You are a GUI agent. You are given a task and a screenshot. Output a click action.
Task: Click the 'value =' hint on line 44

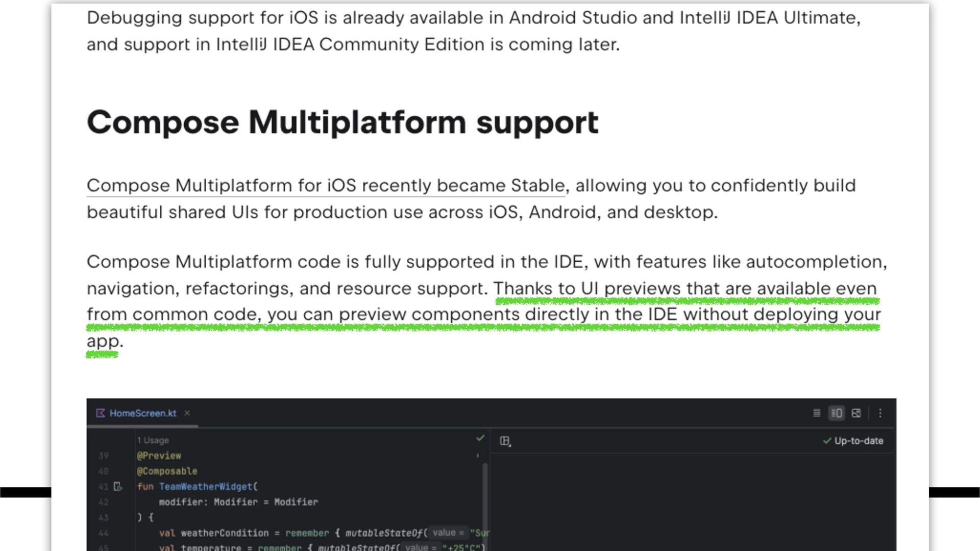click(448, 533)
